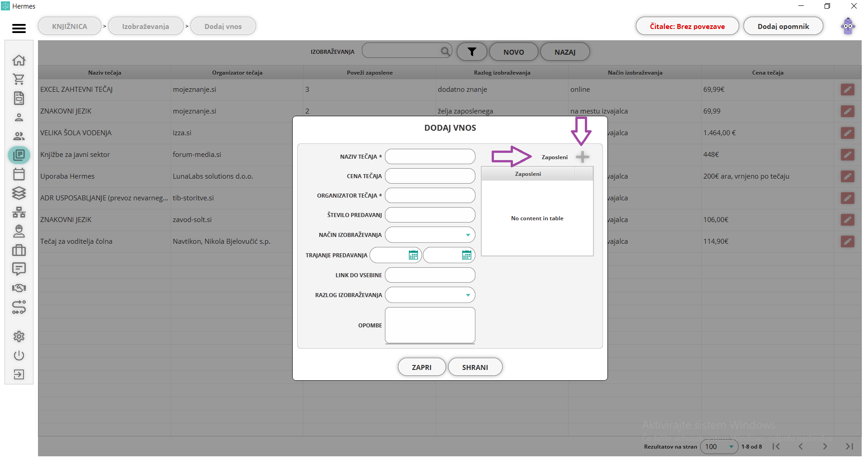The height and width of the screenshot is (464, 868).
Task: Go to next page arrow
Action: [x=825, y=447]
